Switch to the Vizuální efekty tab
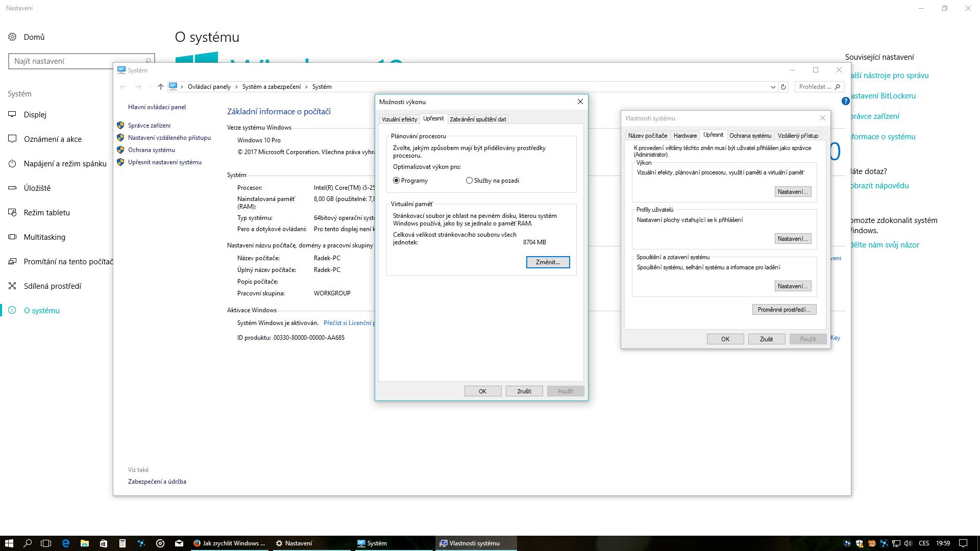 pyautogui.click(x=399, y=119)
